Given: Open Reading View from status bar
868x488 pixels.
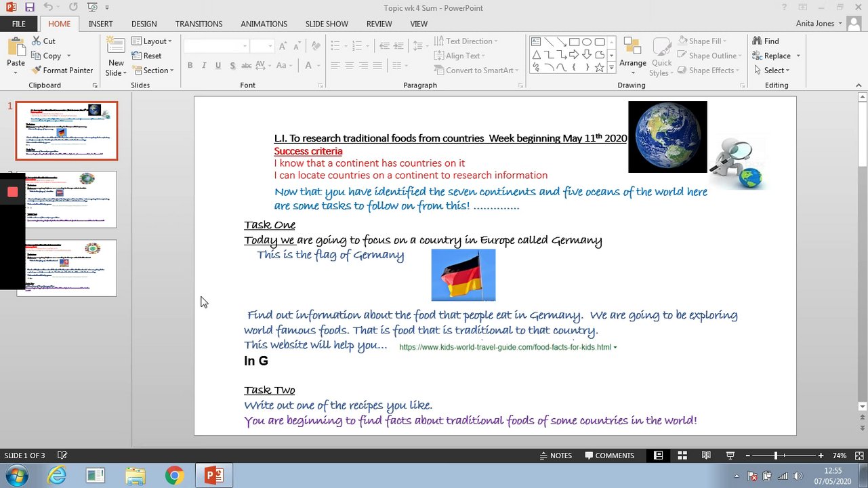Looking at the screenshot, I should click(x=706, y=455).
